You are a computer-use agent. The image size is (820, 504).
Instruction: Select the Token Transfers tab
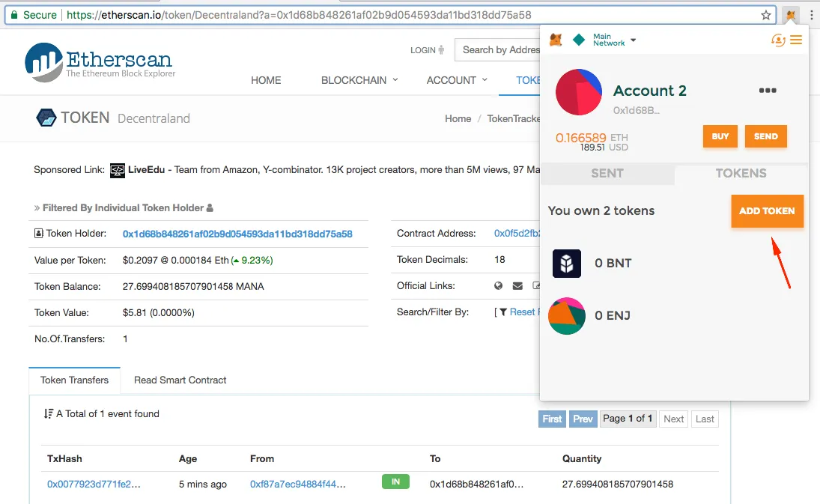[75, 380]
